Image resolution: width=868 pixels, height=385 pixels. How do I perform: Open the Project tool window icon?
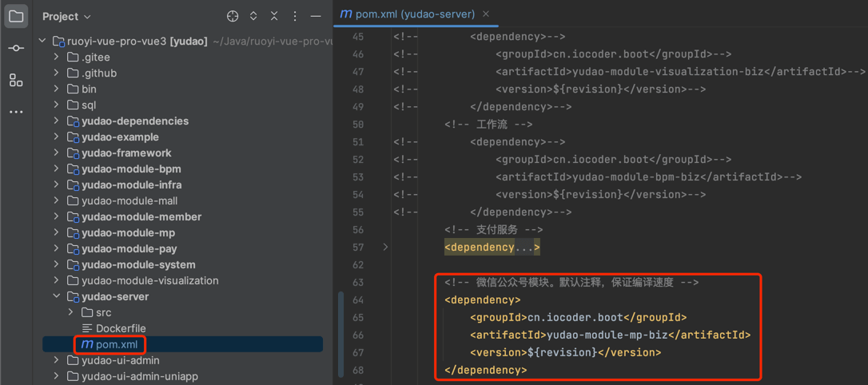point(16,16)
